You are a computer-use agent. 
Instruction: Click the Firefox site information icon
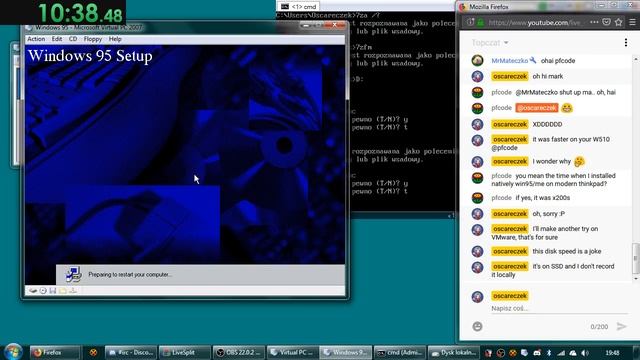[x=470, y=23]
